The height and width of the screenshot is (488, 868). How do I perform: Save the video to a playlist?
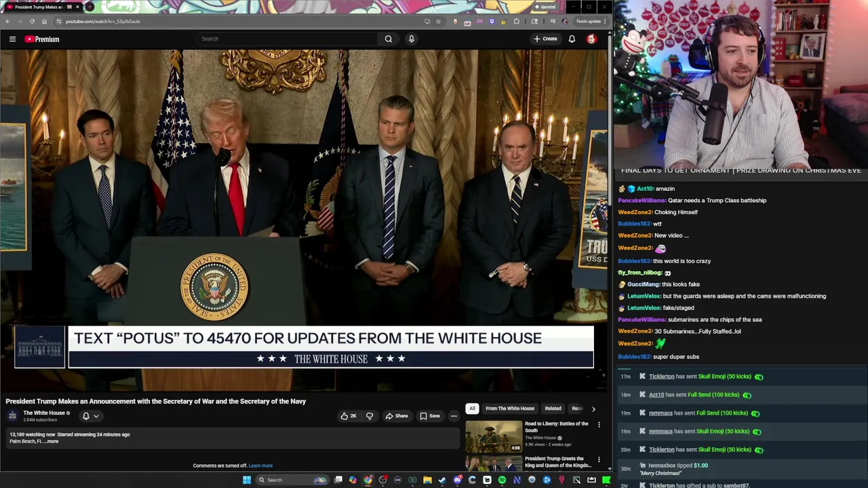[430, 416]
